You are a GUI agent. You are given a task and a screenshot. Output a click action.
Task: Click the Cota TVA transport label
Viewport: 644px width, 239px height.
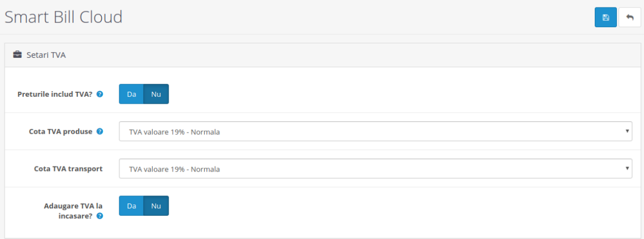tap(66, 169)
